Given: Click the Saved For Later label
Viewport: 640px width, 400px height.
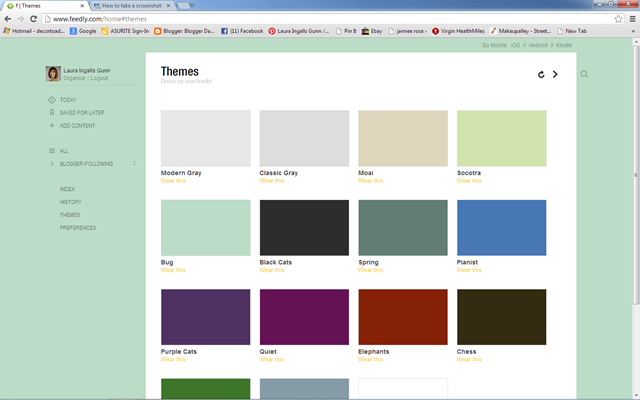Looking at the screenshot, I should point(82,113).
